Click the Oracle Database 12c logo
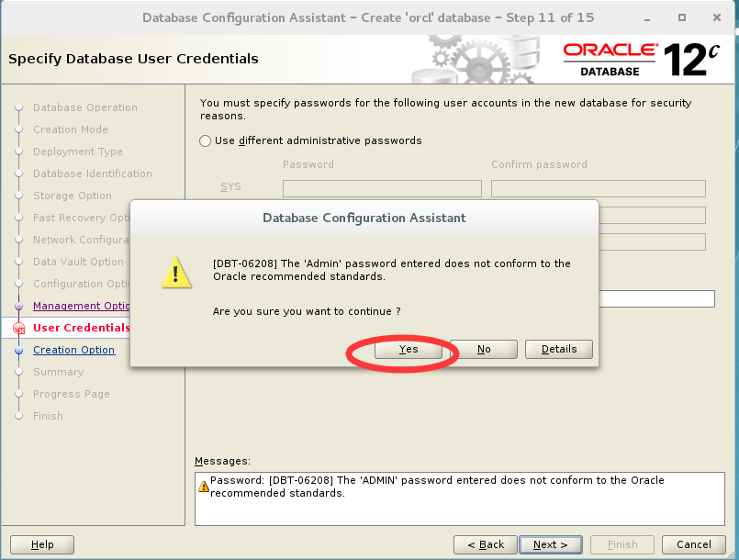739x560 pixels. tap(642, 60)
